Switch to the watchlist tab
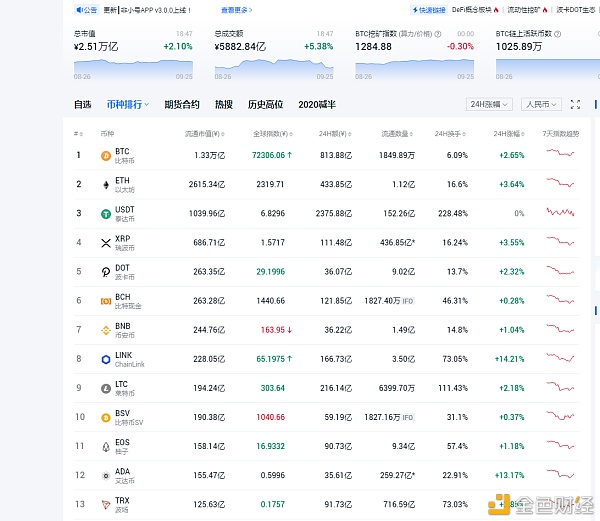The width and height of the screenshot is (600, 521). click(x=83, y=104)
